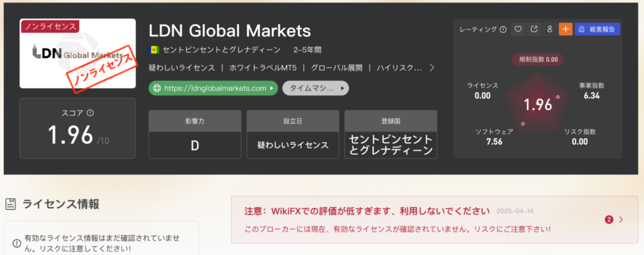
Task: Click the ライセンス情報 heading
Action: pos(60,203)
